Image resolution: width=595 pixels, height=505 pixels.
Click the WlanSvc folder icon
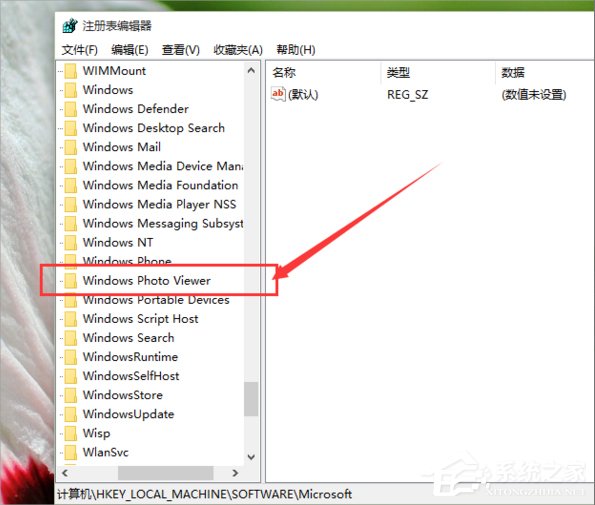point(71,452)
